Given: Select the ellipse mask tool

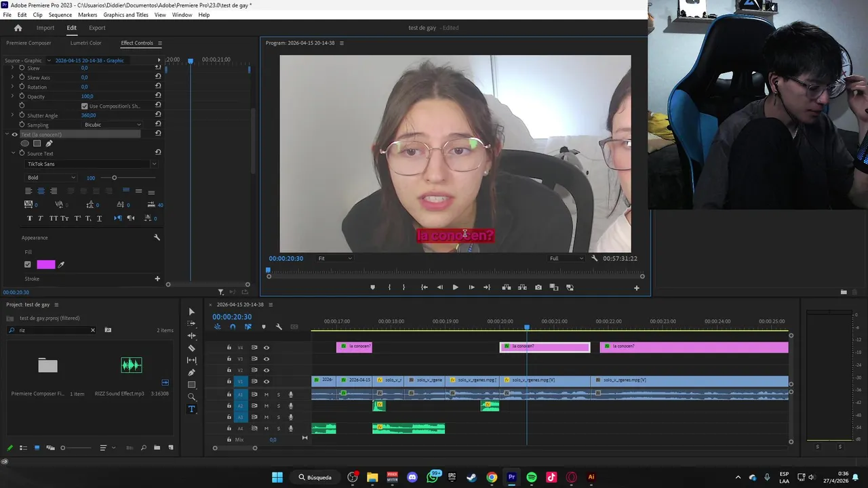Looking at the screenshot, I should pyautogui.click(x=25, y=144).
